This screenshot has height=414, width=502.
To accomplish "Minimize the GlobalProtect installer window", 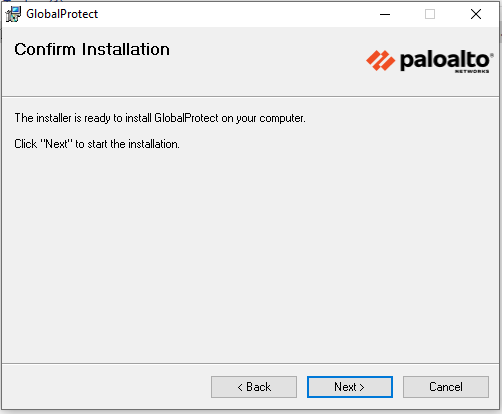I will pyautogui.click(x=385, y=14).
